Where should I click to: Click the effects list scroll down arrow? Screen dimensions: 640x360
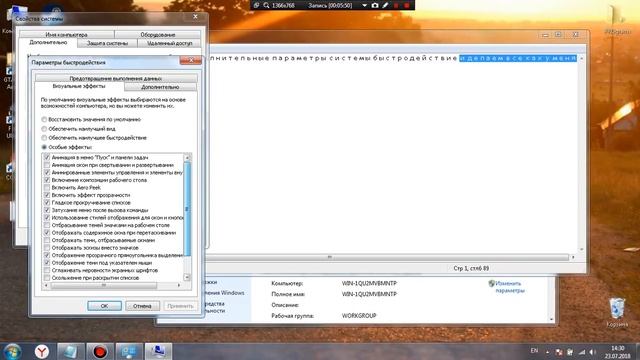(x=187, y=278)
